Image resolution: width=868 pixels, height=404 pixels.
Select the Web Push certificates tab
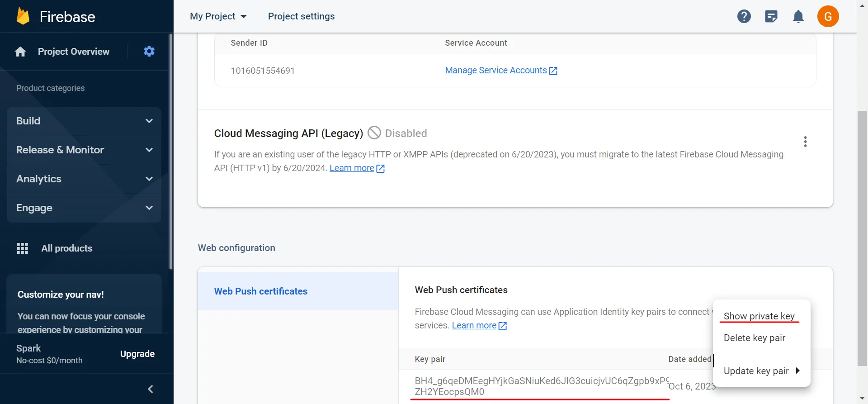coord(298,291)
